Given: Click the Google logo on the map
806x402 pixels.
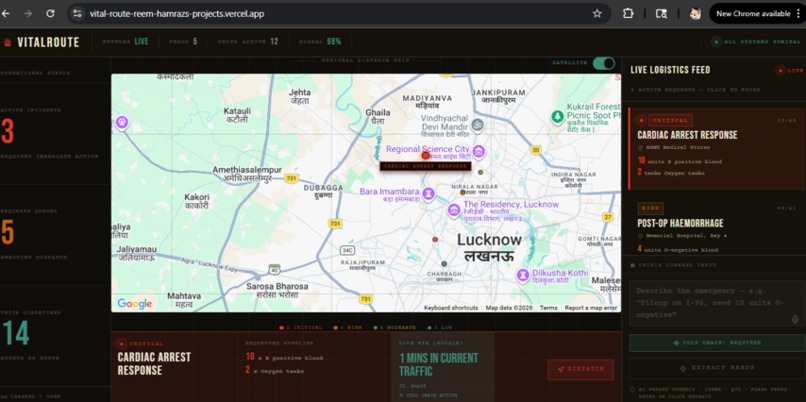Looking at the screenshot, I should coord(135,304).
